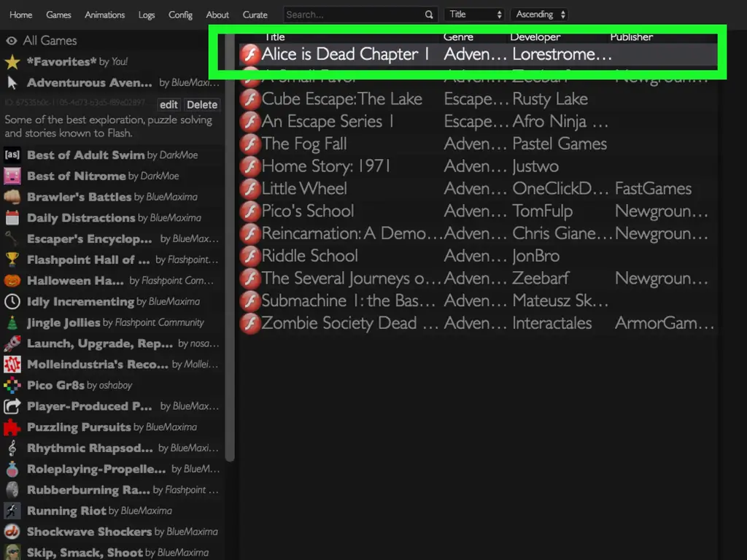747x560 pixels.
Task: Click the Jingle Jollies tree icon
Action: [12, 322]
